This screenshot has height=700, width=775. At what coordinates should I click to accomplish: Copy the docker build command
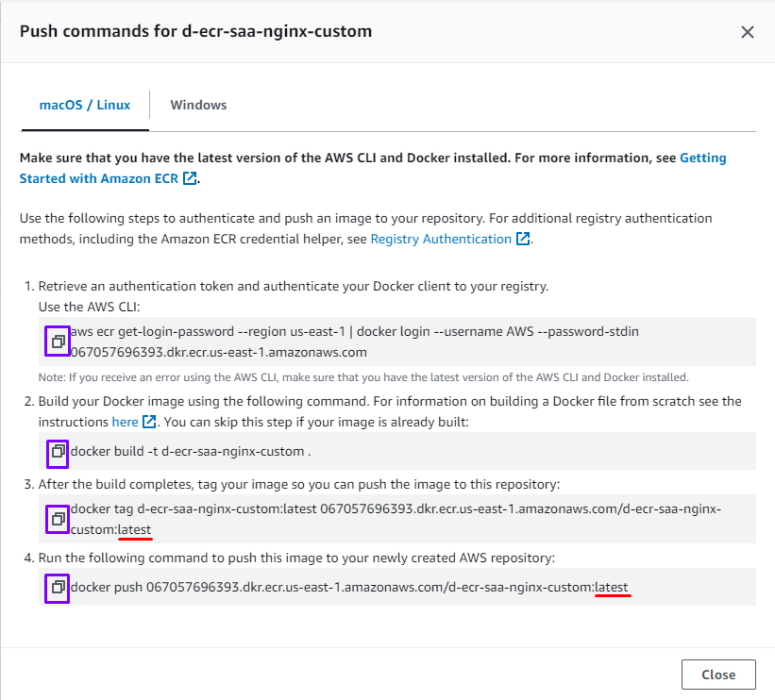click(x=58, y=451)
